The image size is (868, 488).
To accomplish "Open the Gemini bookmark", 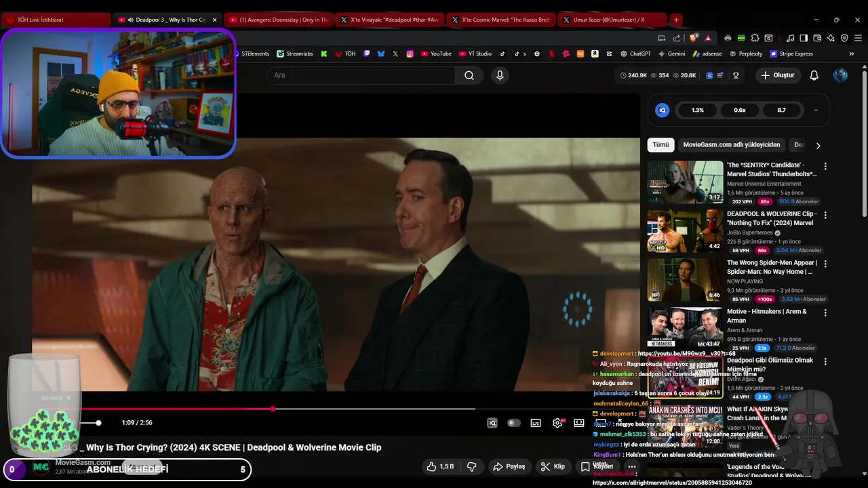I will pyautogui.click(x=671, y=54).
